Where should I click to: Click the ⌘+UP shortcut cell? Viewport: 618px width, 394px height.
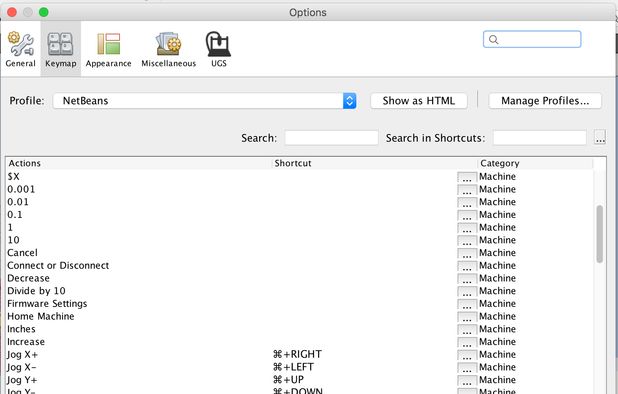pyautogui.click(x=289, y=379)
